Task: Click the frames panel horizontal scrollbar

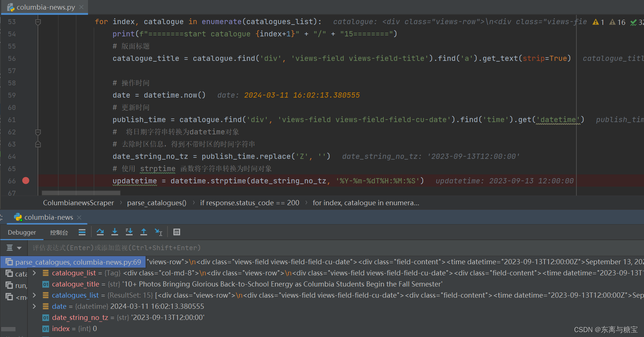Action: click(8, 329)
